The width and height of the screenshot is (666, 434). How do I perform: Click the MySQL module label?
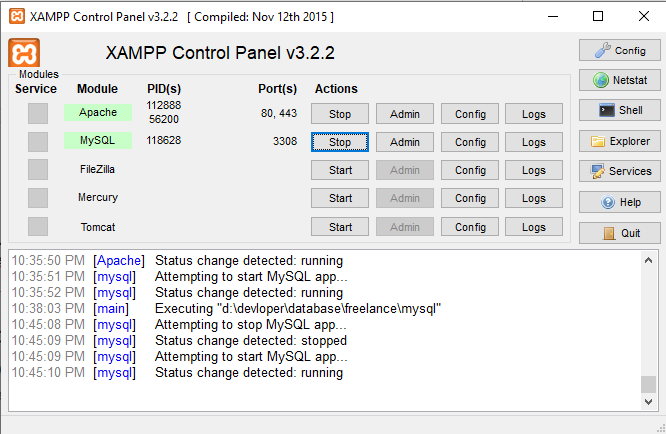98,141
